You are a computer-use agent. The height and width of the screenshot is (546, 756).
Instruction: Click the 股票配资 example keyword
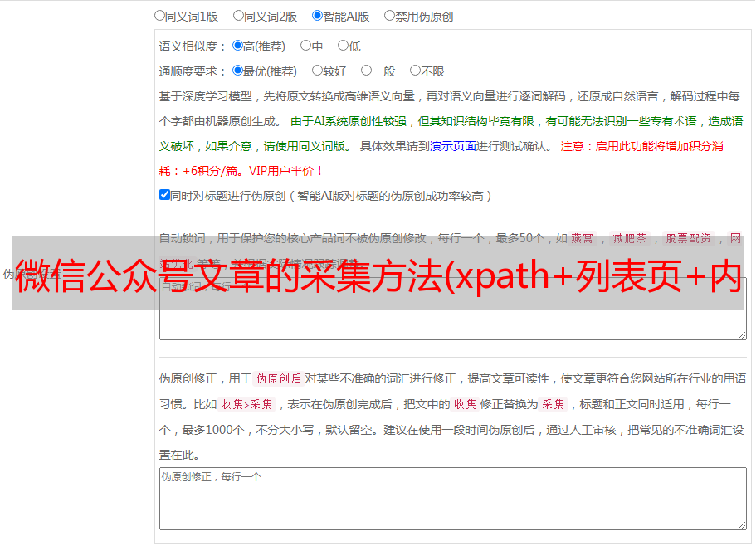click(688, 238)
